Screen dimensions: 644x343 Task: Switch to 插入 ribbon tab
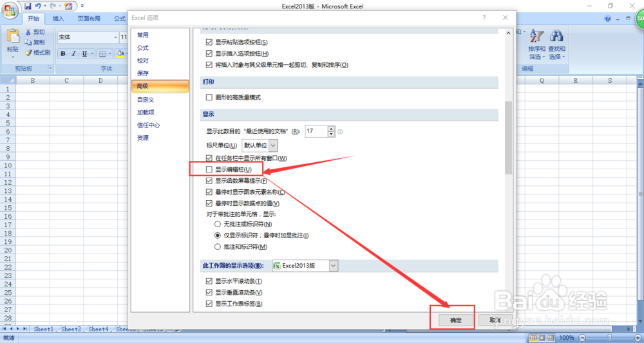pyautogui.click(x=59, y=19)
